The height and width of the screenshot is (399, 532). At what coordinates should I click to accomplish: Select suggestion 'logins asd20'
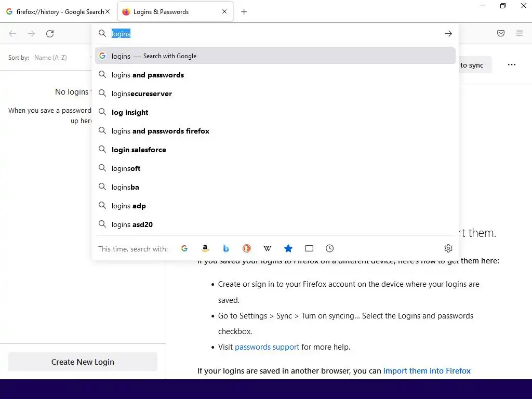(x=275, y=224)
